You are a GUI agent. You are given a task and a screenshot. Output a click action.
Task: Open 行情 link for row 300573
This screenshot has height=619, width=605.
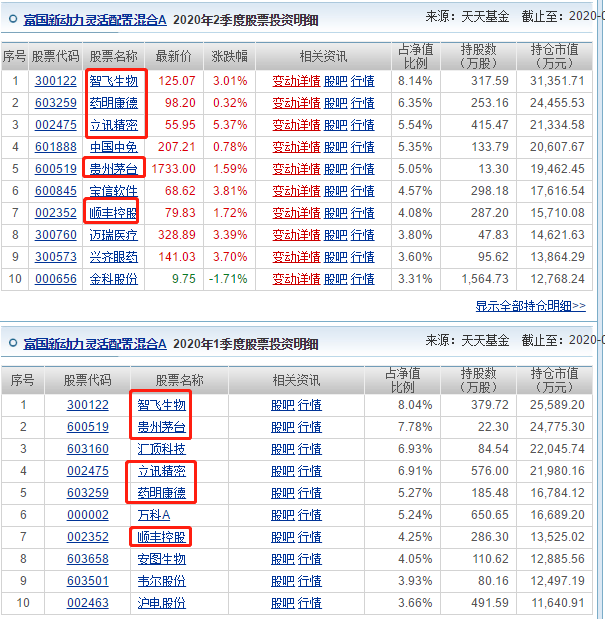(x=362, y=257)
